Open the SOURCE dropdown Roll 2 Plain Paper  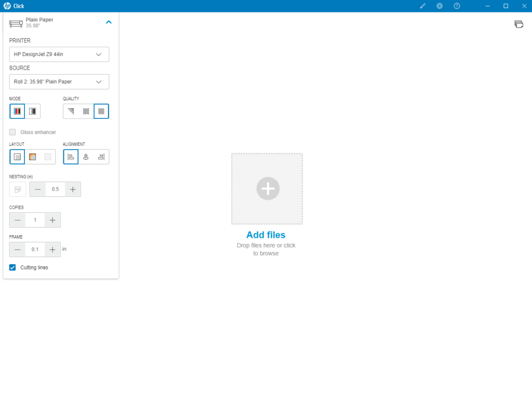[59, 82]
